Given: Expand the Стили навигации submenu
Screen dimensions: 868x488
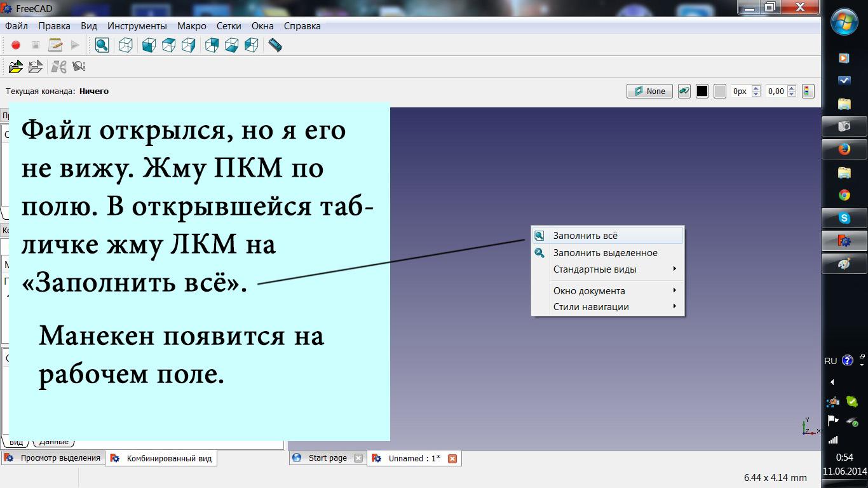Looking at the screenshot, I should tap(608, 307).
